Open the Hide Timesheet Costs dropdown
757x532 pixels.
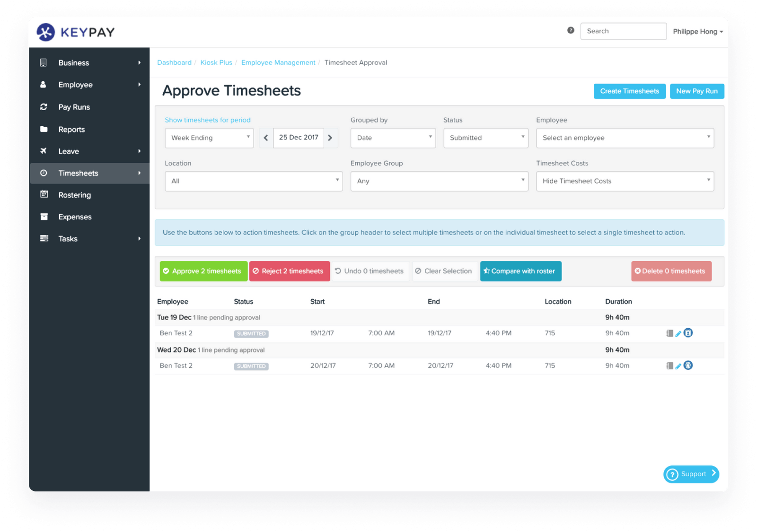(625, 181)
